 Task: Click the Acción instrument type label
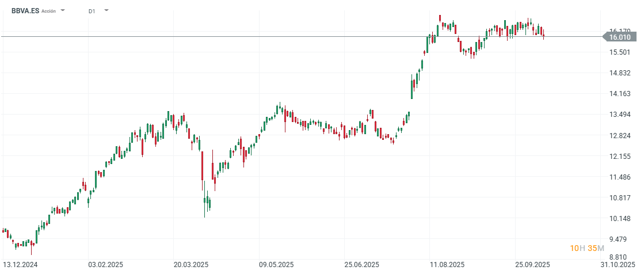(x=49, y=11)
